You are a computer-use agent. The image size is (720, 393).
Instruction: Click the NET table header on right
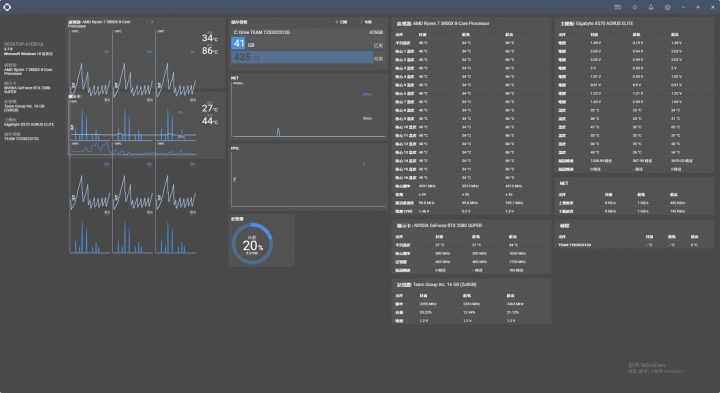[x=564, y=183]
